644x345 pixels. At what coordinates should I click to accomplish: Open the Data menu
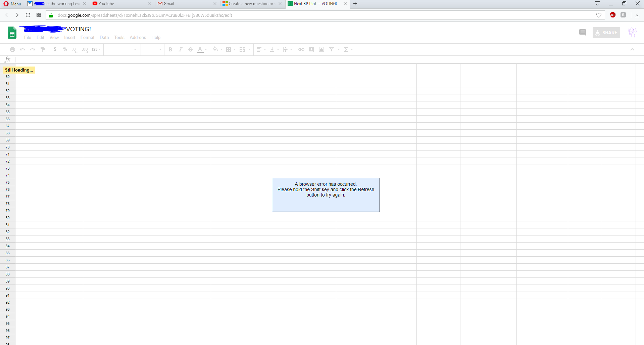104,37
